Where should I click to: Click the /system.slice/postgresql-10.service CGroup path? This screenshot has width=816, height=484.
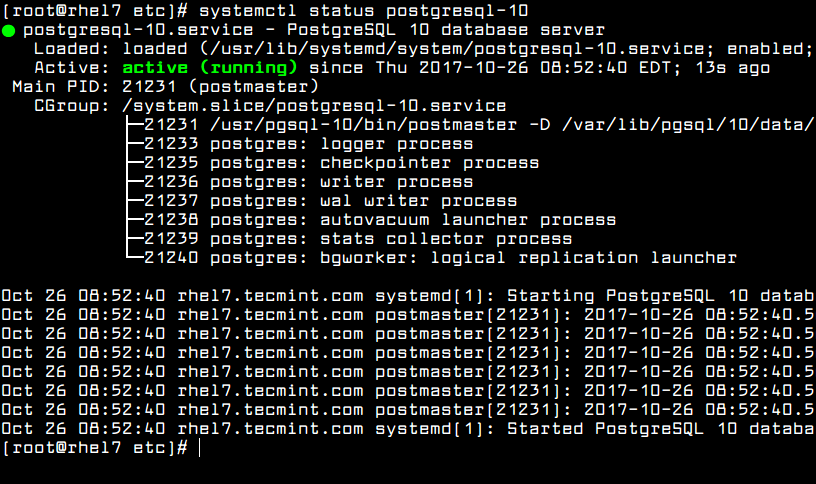tap(314, 106)
